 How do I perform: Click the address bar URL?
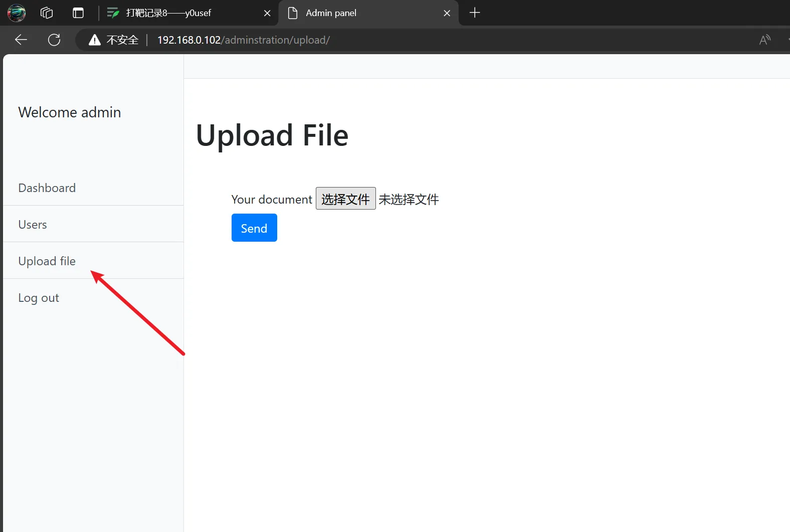point(244,40)
